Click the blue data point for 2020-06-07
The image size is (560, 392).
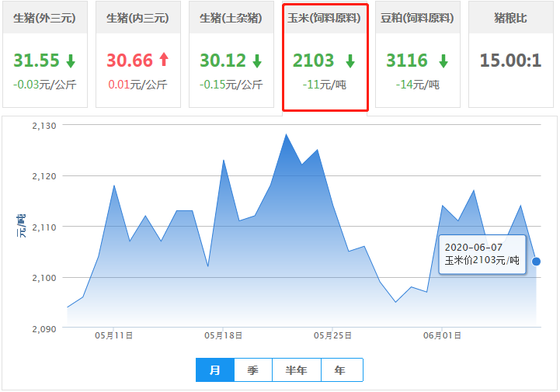(x=536, y=262)
